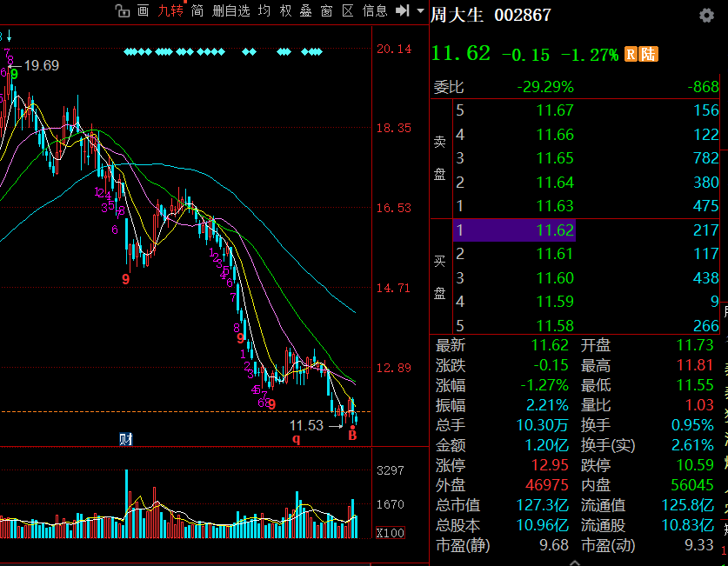Click the orange 陆 connect badge
Viewport: 728px width, 566px height.
[x=649, y=54]
